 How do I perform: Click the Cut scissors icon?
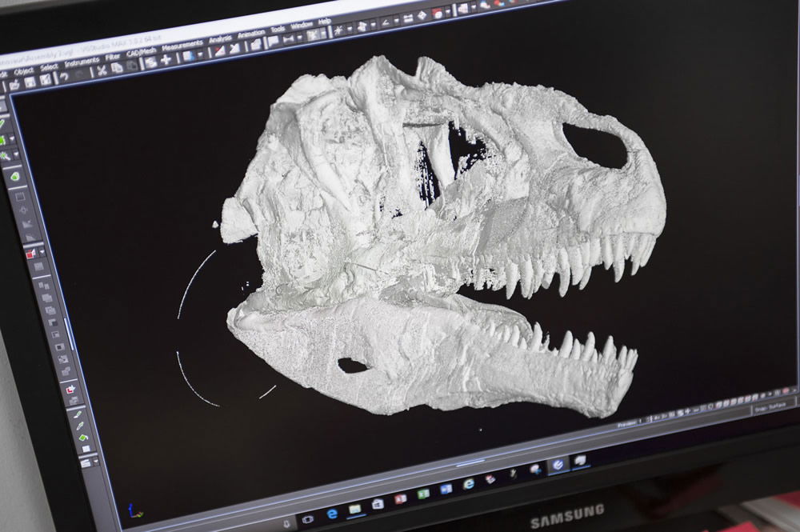point(102,70)
